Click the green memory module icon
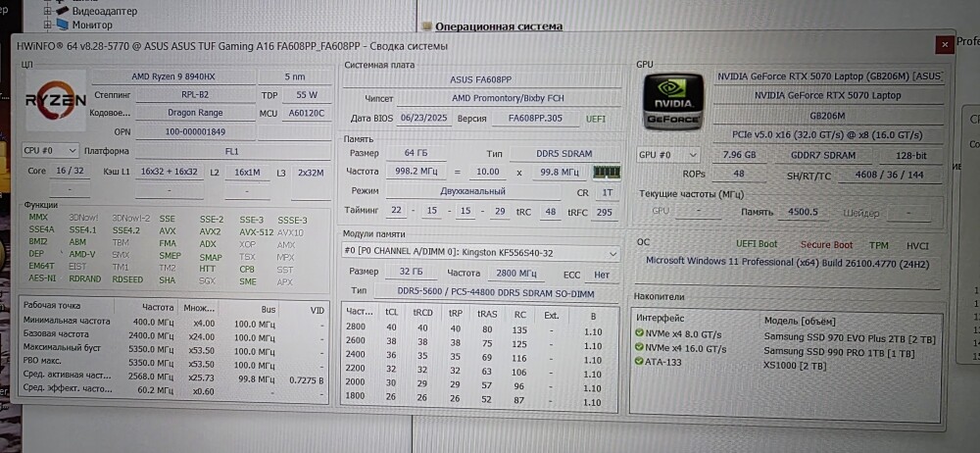The image size is (980, 453). [608, 173]
